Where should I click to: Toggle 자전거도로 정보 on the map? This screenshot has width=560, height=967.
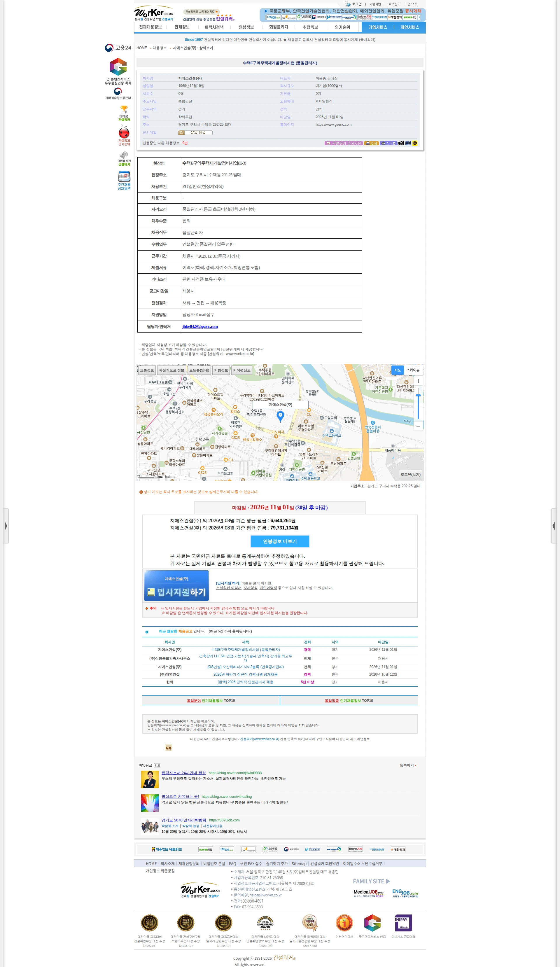[x=171, y=370]
